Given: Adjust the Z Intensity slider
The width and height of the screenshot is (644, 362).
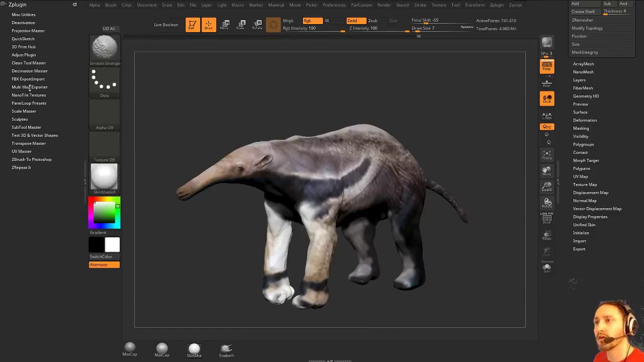Looking at the screenshot, I should pyautogui.click(x=378, y=29).
